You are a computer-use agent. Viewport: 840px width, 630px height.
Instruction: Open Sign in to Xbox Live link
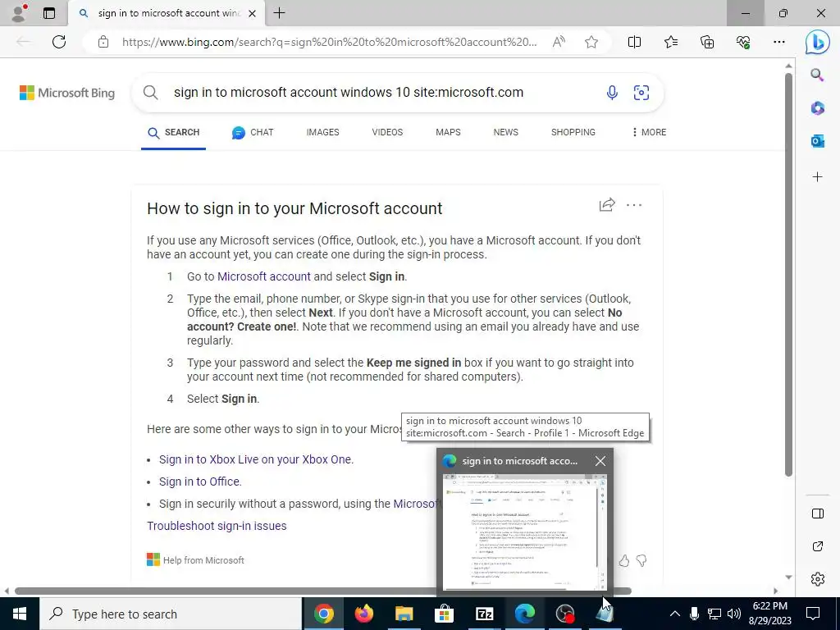256,459
